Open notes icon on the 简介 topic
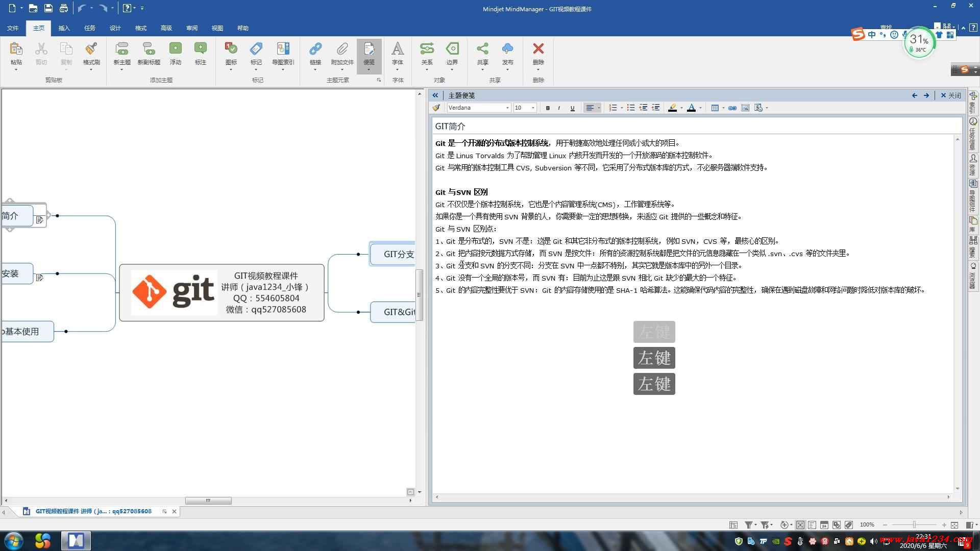The height and width of the screenshot is (551, 980). (39, 220)
